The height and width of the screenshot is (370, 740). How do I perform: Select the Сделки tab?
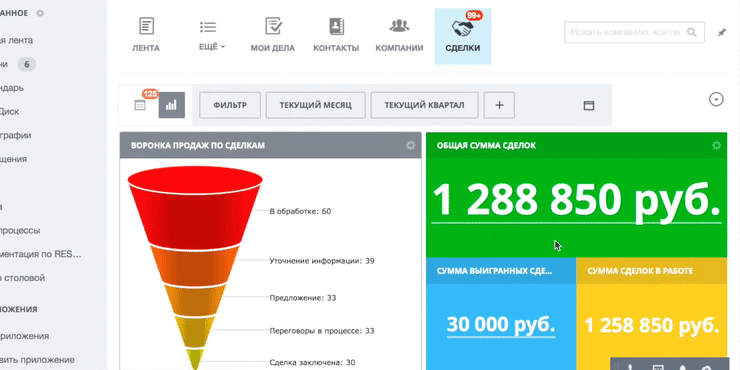tap(462, 36)
